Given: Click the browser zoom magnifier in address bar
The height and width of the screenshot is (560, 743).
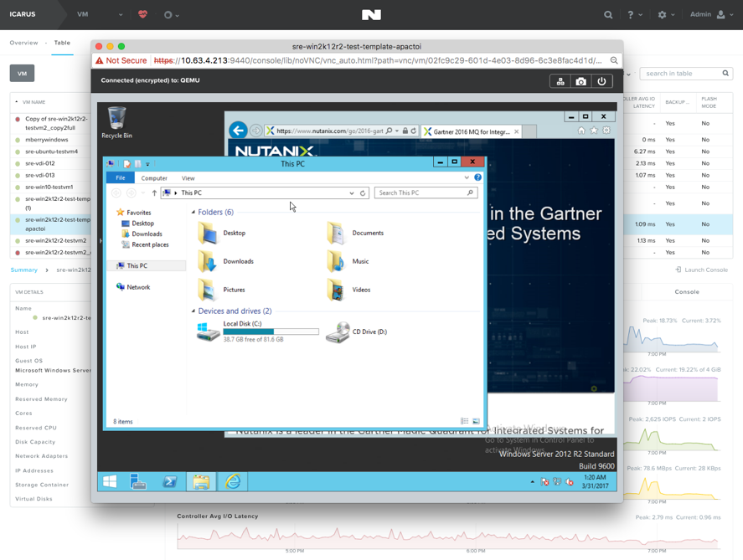Looking at the screenshot, I should pyautogui.click(x=614, y=60).
